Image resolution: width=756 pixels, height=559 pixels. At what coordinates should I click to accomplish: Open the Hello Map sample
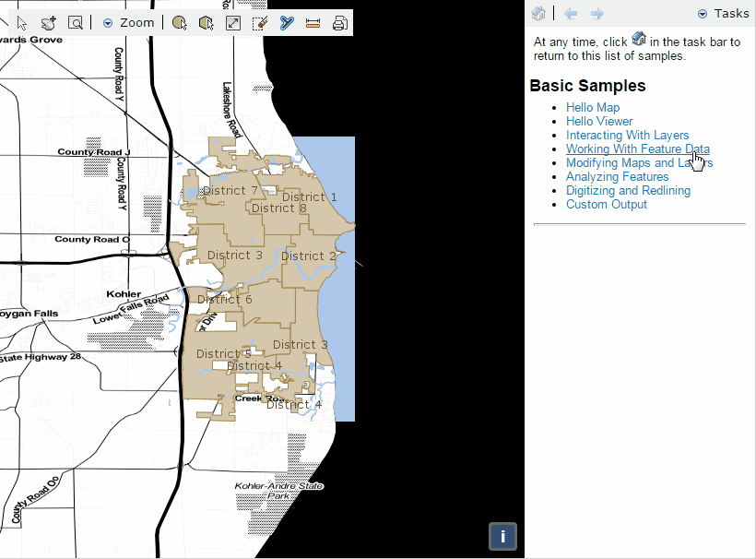tap(593, 107)
